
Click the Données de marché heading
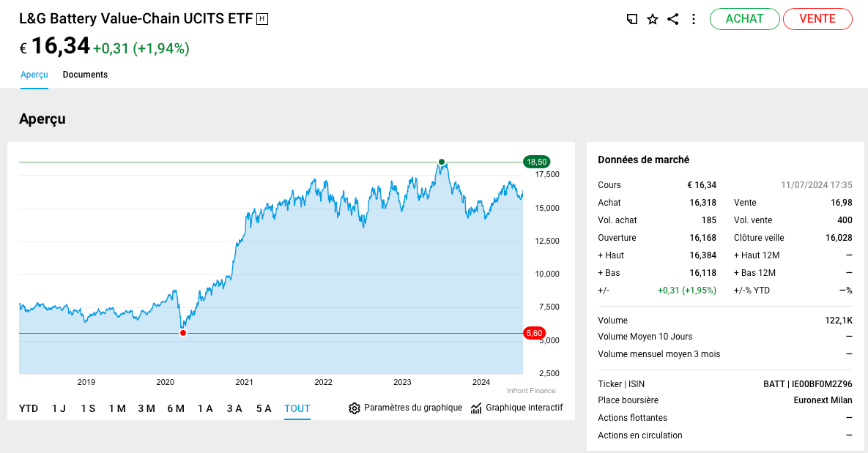[644, 160]
